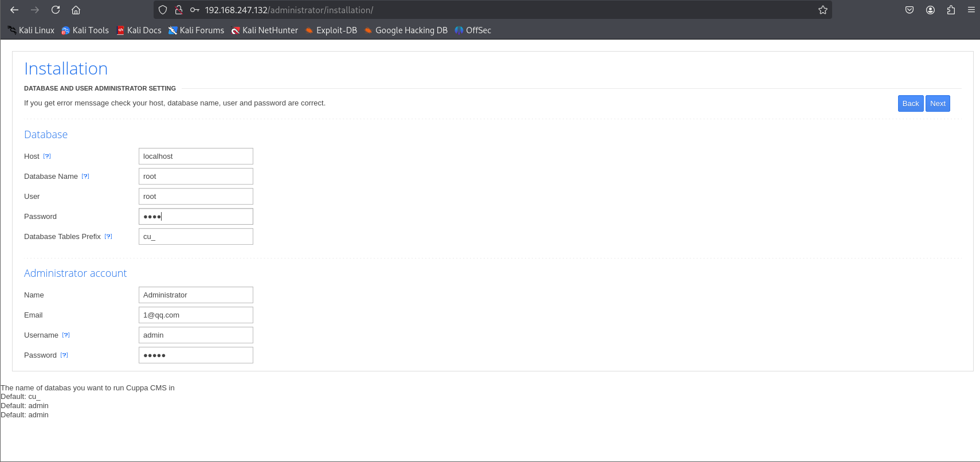Viewport: 980px width, 462px height.
Task: Click the help icon next to Host
Action: click(47, 156)
